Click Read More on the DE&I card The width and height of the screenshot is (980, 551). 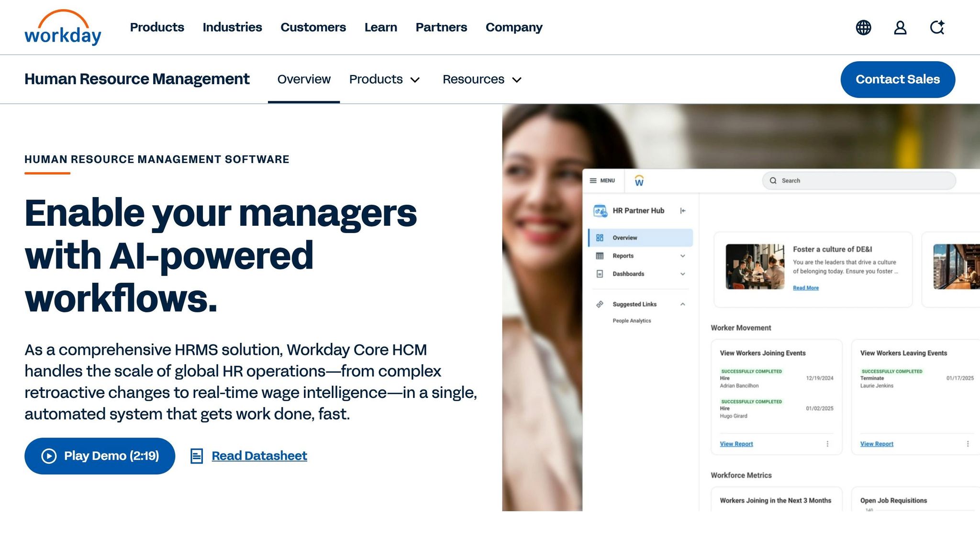click(806, 288)
